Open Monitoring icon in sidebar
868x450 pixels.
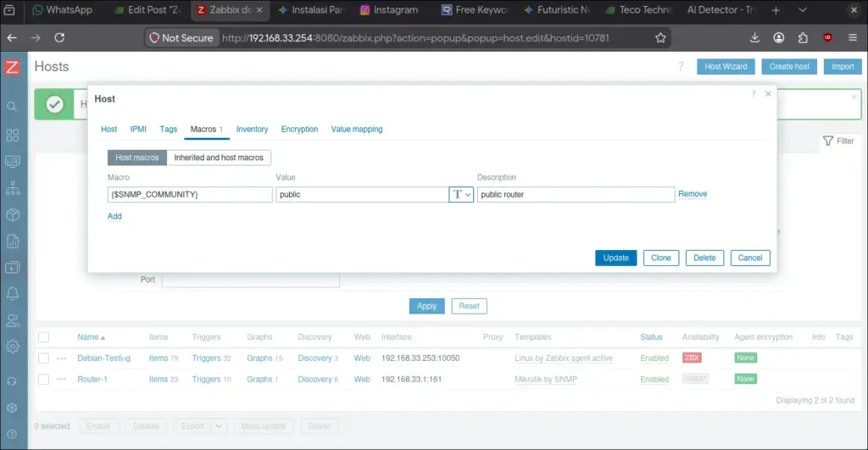pyautogui.click(x=12, y=162)
